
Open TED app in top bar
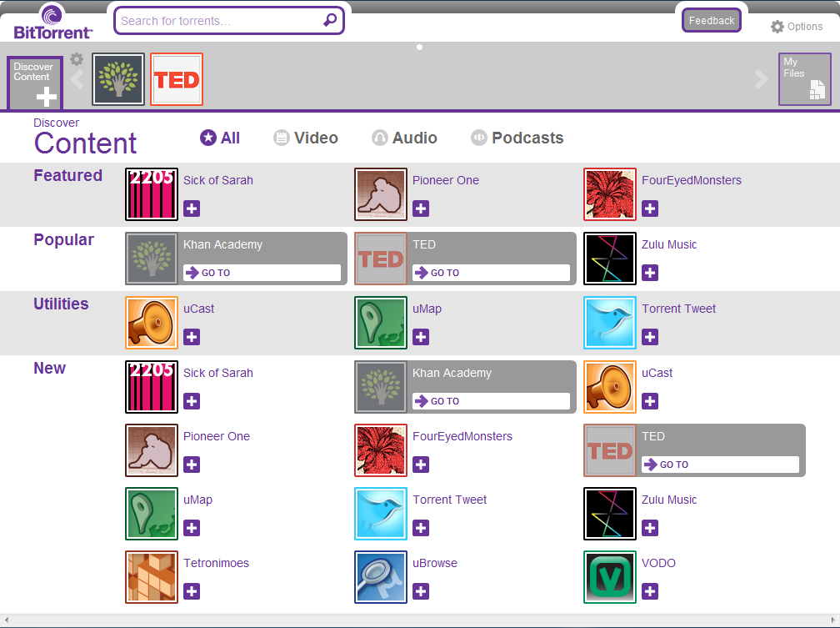[177, 79]
